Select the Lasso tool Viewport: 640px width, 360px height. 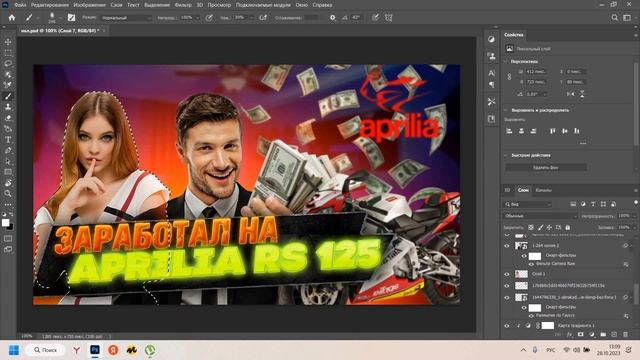(x=8, y=64)
